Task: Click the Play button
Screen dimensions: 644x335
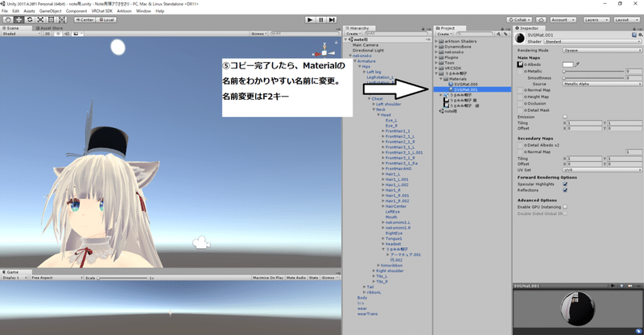Action: coord(310,20)
